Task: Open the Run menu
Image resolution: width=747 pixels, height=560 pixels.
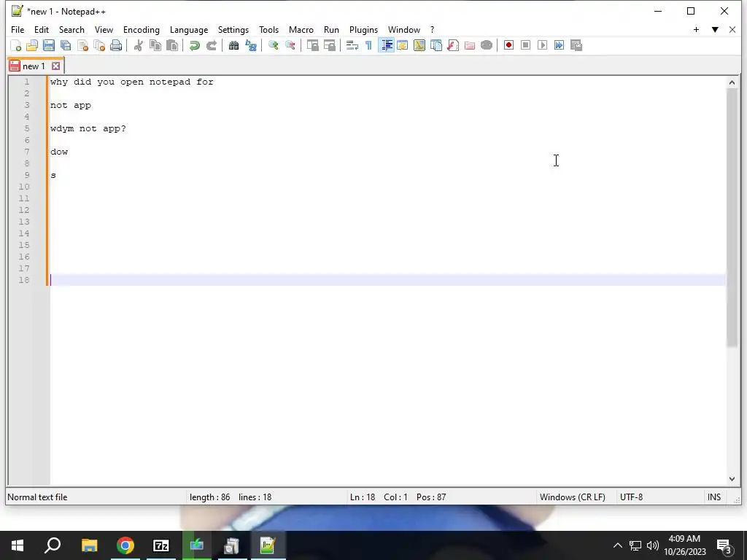Action: (331, 29)
